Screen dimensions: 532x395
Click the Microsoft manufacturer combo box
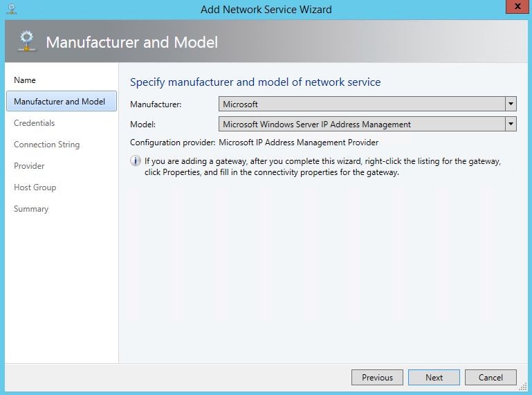(367, 104)
